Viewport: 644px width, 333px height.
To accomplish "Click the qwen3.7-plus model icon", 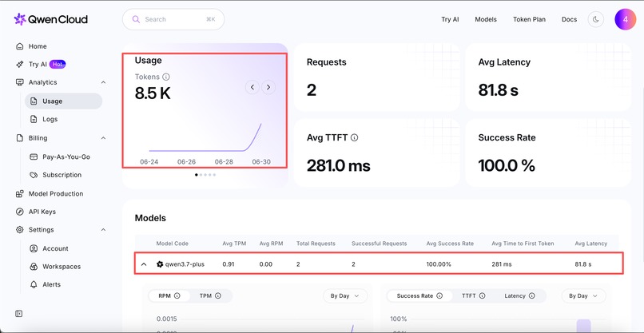I will pos(160,264).
